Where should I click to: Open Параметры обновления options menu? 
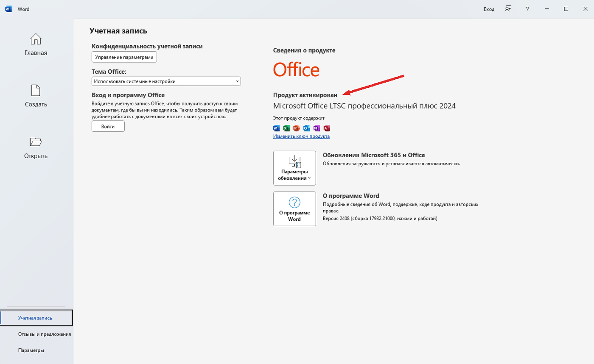294,168
